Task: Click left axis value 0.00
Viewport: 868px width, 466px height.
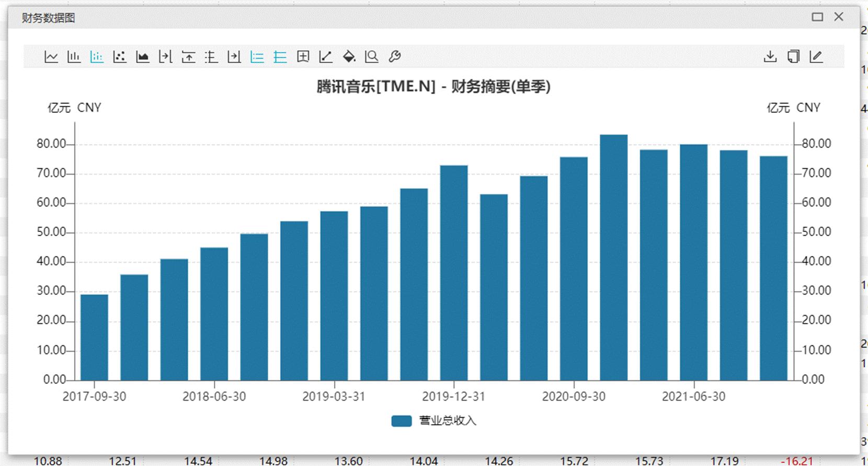Action: 54,379
